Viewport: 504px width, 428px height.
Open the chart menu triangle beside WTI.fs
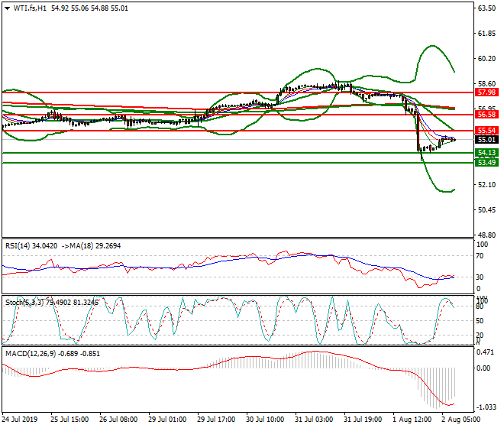pos(7,8)
